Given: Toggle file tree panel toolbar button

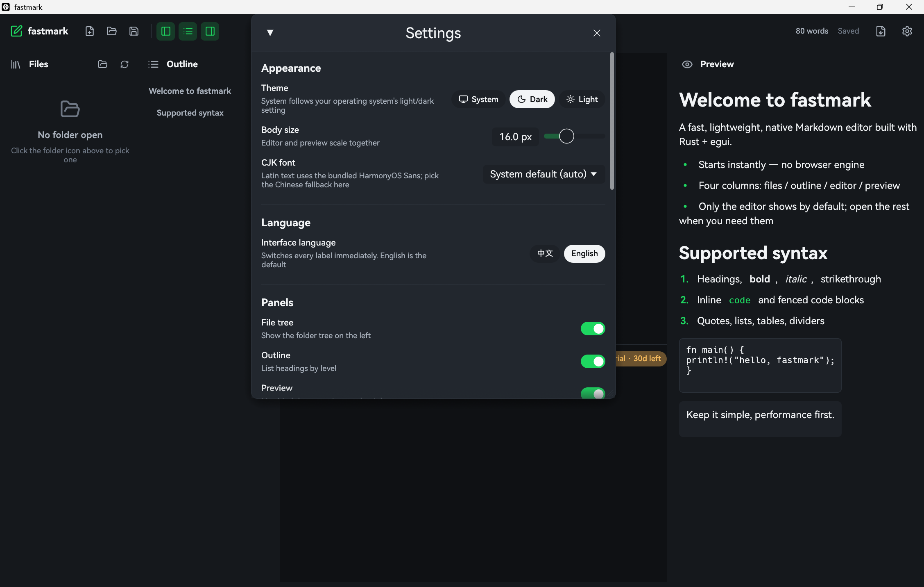Looking at the screenshot, I should tap(166, 31).
